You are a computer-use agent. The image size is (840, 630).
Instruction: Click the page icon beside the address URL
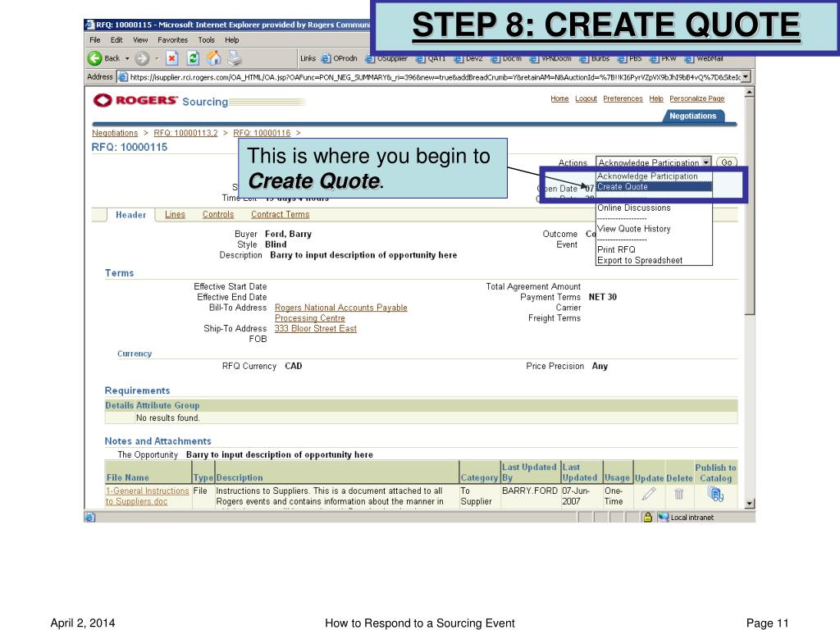click(123, 76)
